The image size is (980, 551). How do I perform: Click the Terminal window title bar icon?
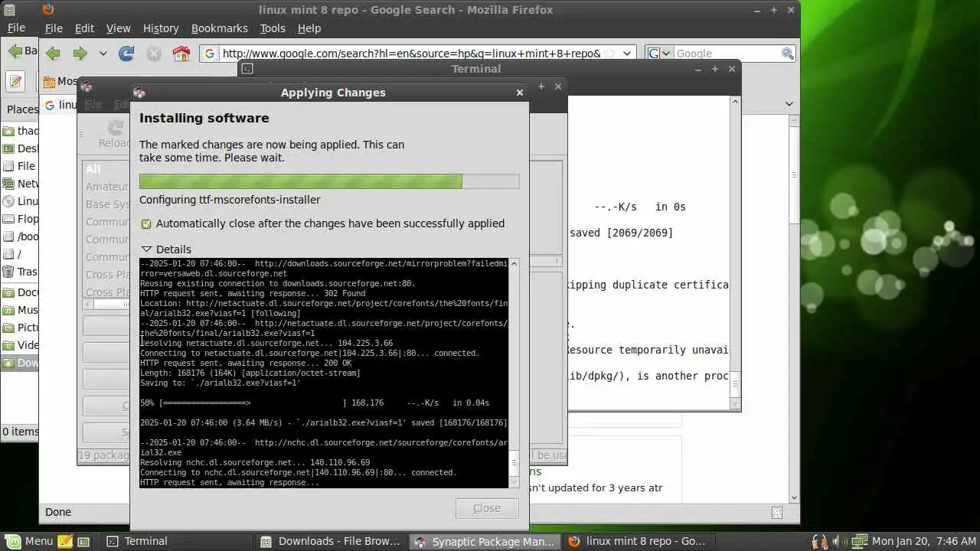tap(247, 69)
